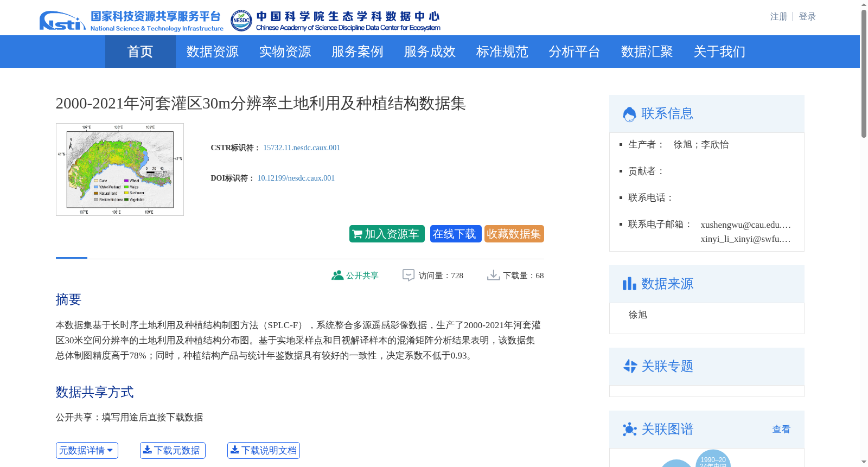Click 查看 in the 关联图谱 panel

(781, 430)
